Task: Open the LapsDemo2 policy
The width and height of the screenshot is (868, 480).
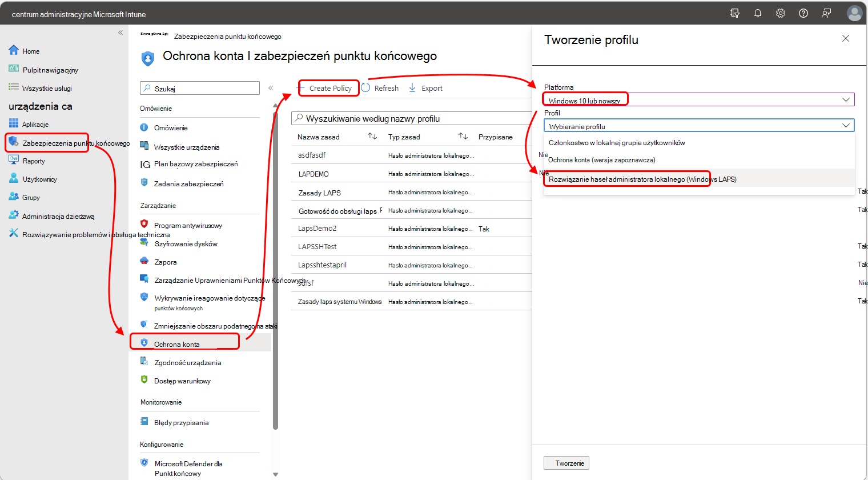Action: click(x=318, y=228)
